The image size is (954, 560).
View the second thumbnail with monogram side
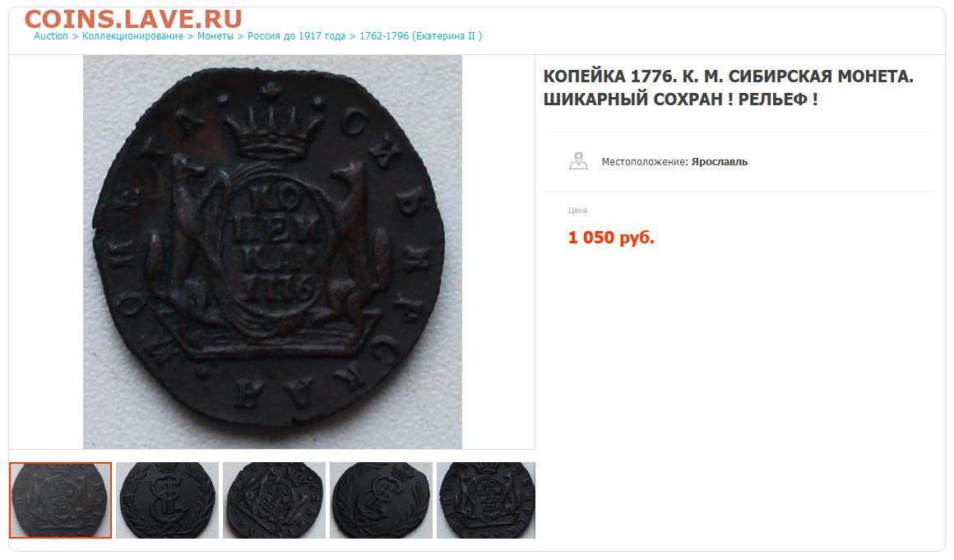coord(167,500)
